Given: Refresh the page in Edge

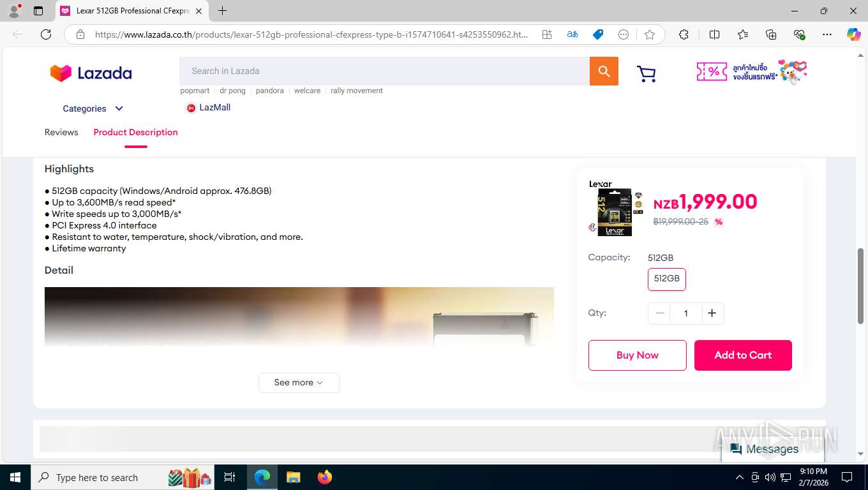Looking at the screenshot, I should 46,34.
